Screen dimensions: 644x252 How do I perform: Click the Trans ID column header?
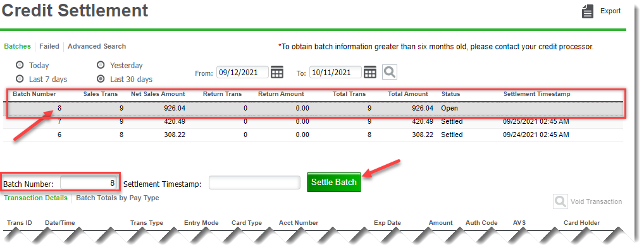tap(20, 223)
